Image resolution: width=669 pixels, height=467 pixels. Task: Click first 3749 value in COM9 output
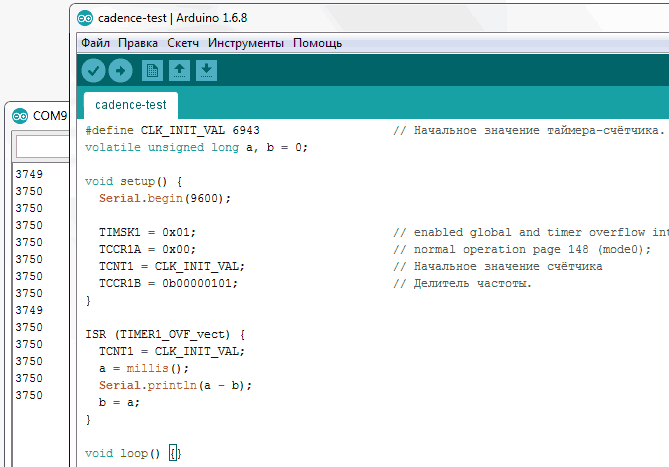(29, 174)
